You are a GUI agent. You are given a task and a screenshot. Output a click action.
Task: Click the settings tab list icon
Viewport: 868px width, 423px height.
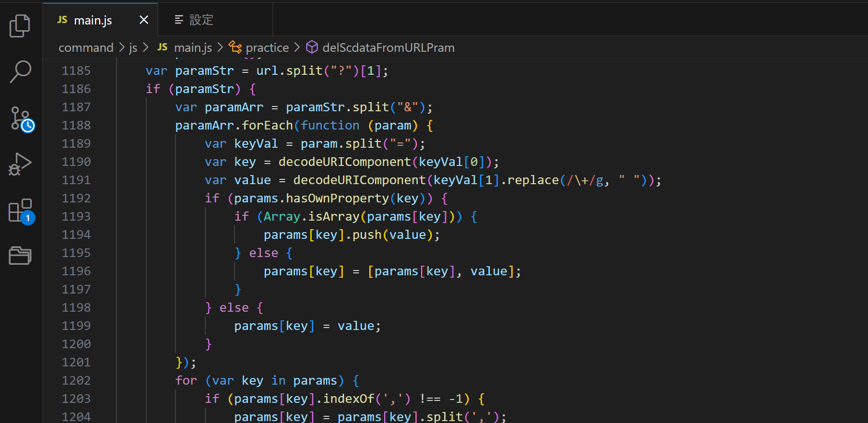tap(179, 20)
